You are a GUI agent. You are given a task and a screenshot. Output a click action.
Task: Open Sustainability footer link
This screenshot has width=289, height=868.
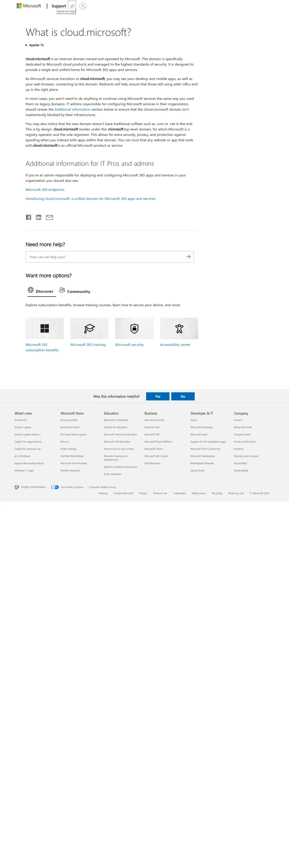pyautogui.click(x=241, y=471)
